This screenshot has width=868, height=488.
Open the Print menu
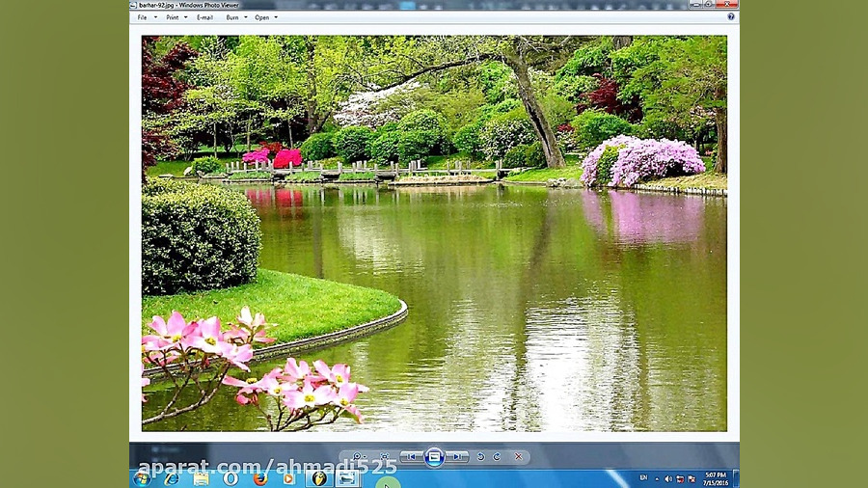click(173, 17)
